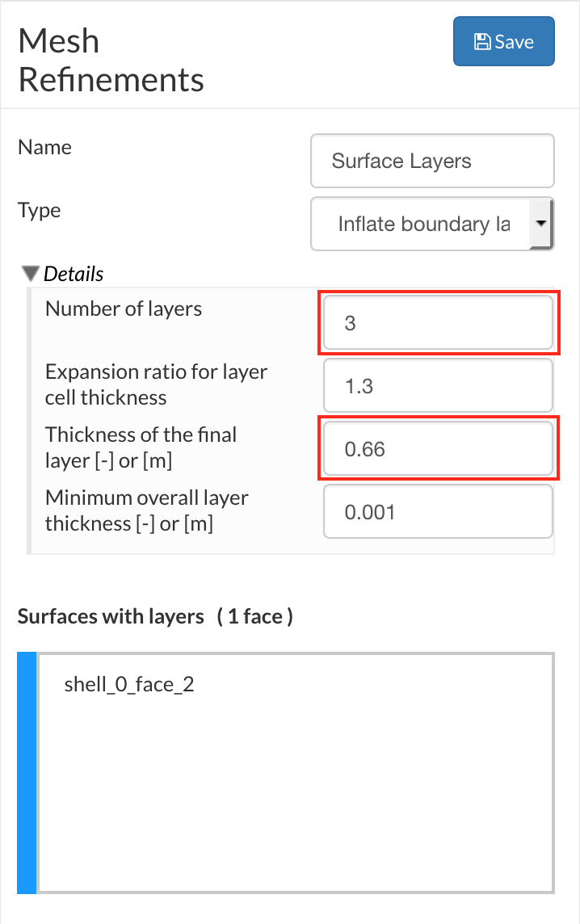The width and height of the screenshot is (580, 924).
Task: Click the 'Minimum overall layer thickness' label
Action: tap(146, 510)
